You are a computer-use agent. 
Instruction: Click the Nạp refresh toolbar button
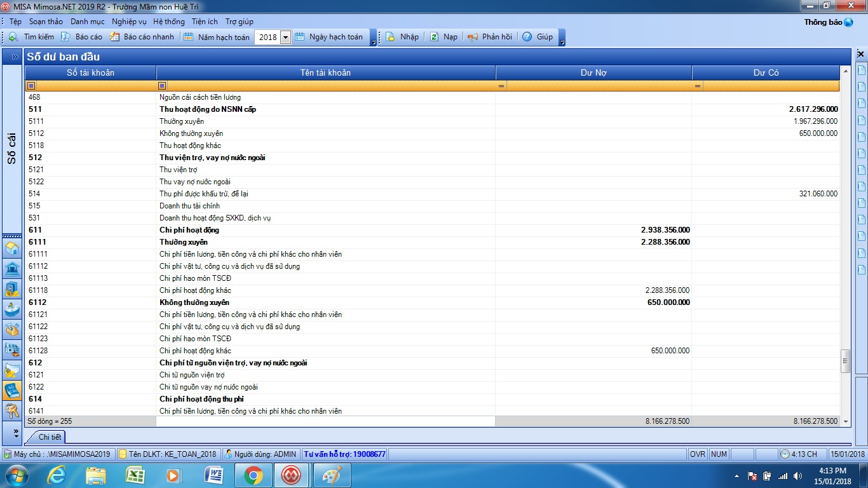pyautogui.click(x=444, y=37)
